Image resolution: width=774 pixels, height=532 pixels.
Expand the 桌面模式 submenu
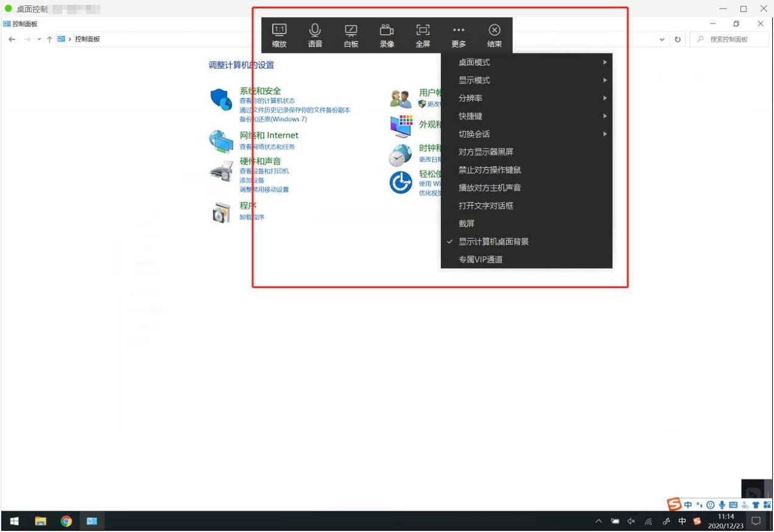(527, 62)
